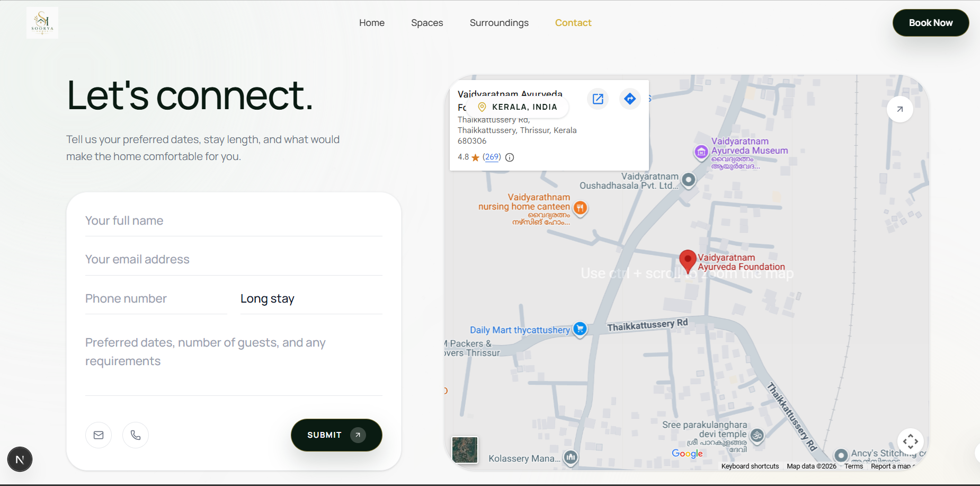Click the arrow icon inside Submit button
This screenshot has width=980, height=486.
coord(358,435)
